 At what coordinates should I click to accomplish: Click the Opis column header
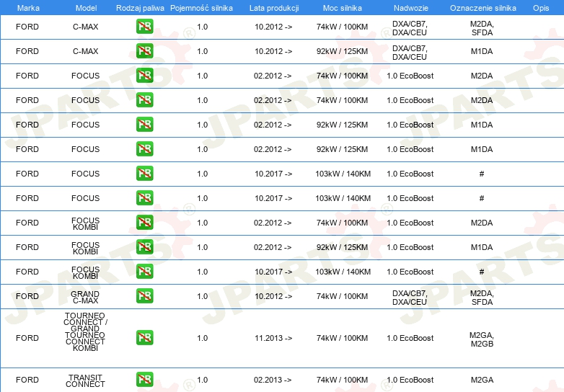tap(541, 8)
